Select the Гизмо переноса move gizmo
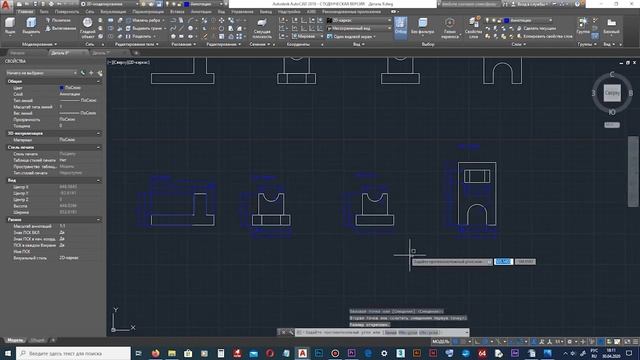The image size is (640, 360). [449, 28]
